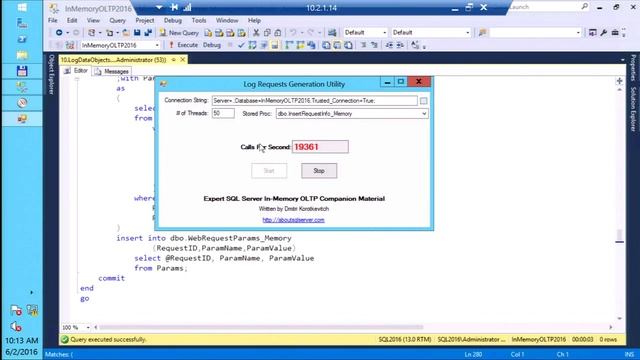Click the Undo arrow icon
The width and height of the screenshot is (640, 360).
pos(293,33)
